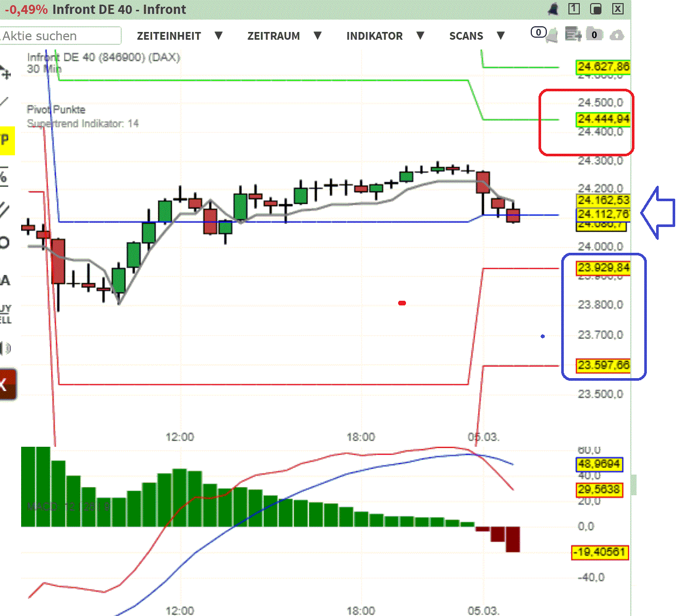The width and height of the screenshot is (685, 616).
Task: Open the watchlist folder icon
Action: pos(595,35)
